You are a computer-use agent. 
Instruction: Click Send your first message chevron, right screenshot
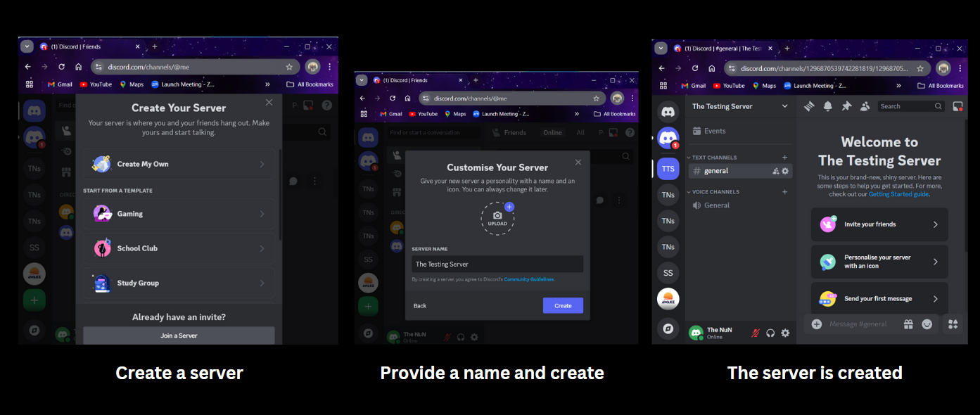[x=935, y=299]
